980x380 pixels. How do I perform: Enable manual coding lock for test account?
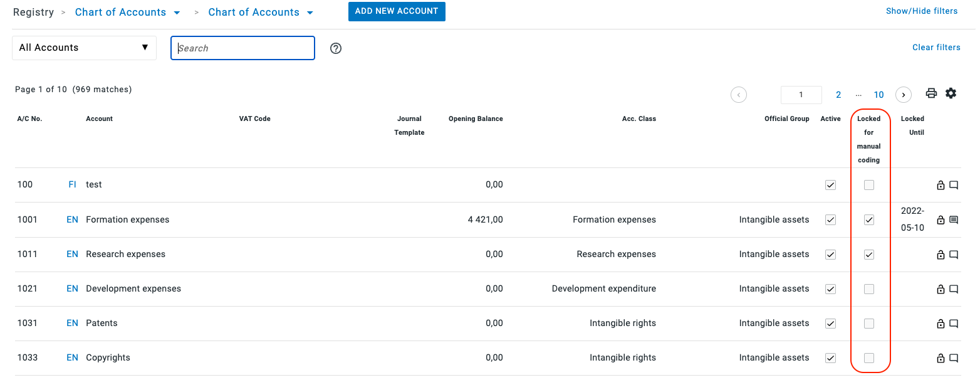[x=868, y=185]
